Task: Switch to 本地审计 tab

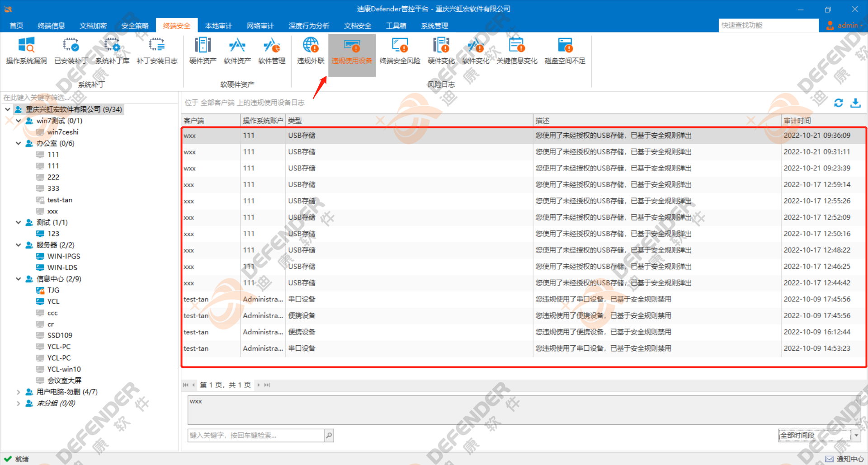Action: pos(218,26)
